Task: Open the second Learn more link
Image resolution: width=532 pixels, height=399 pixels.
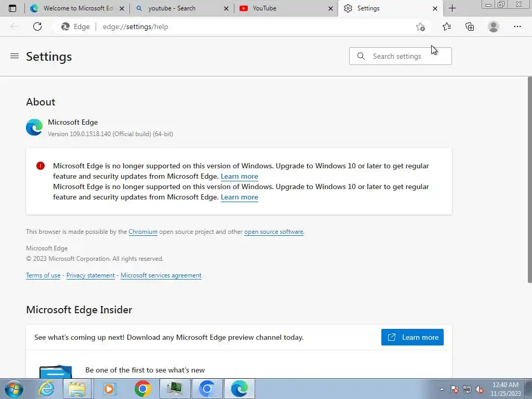Action: pyautogui.click(x=239, y=197)
